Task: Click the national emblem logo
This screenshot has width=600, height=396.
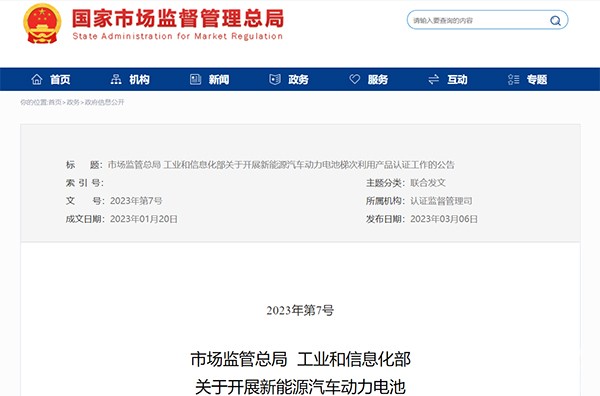Action: 42,24
